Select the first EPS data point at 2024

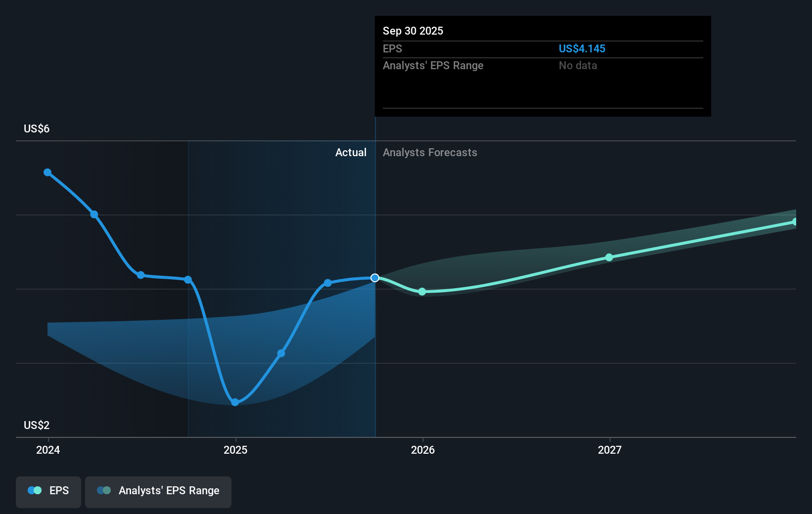47,172
